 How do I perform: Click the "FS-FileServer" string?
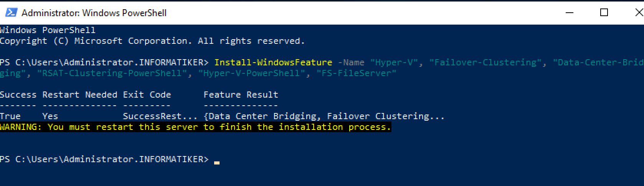click(357, 73)
